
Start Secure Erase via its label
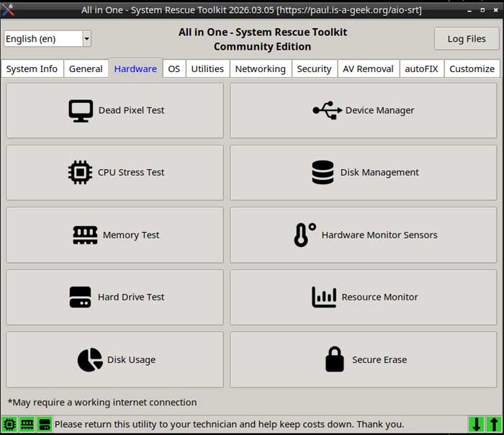379,360
